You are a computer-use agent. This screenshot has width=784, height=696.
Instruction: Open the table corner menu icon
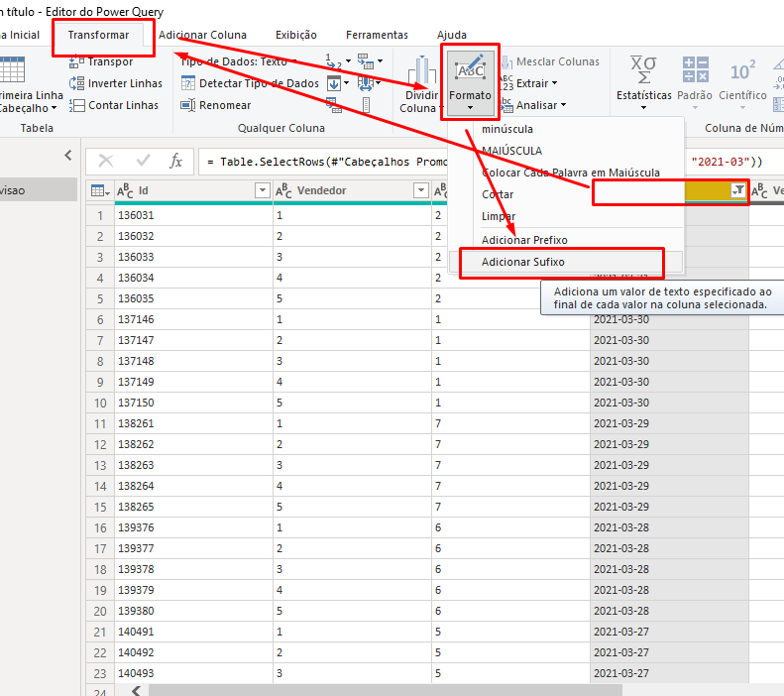click(100, 190)
